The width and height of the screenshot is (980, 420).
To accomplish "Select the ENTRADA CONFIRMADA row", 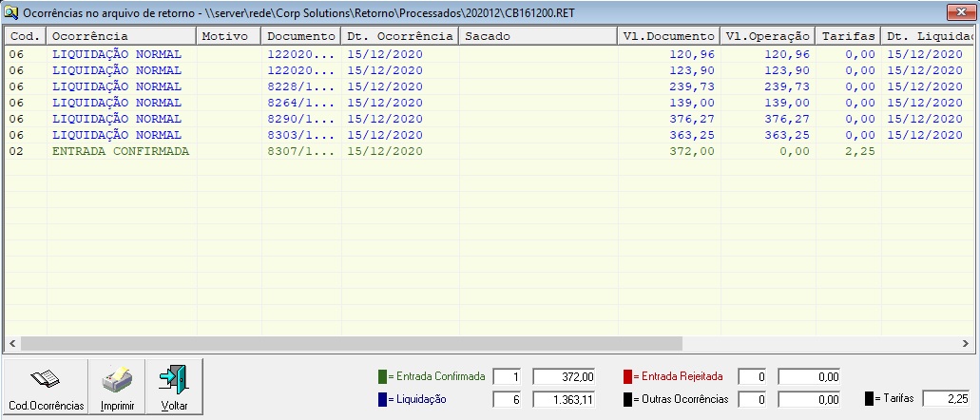I will pos(121,151).
